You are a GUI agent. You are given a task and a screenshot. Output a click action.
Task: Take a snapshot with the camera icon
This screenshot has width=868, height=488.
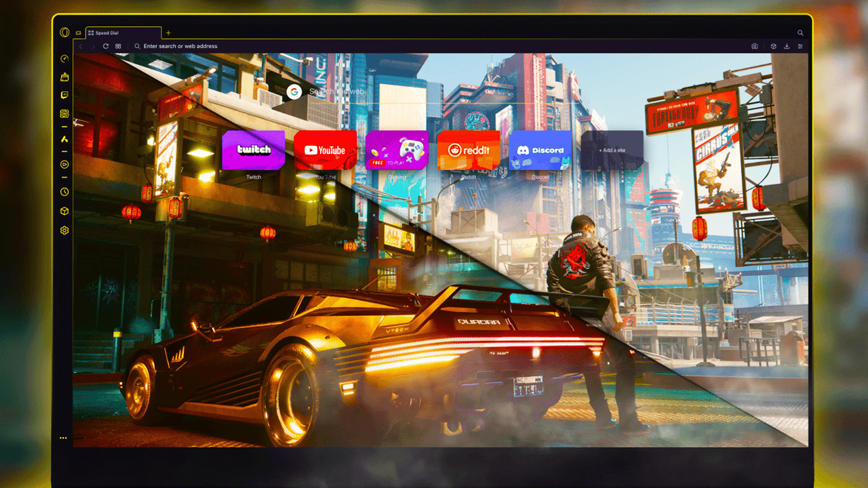755,46
